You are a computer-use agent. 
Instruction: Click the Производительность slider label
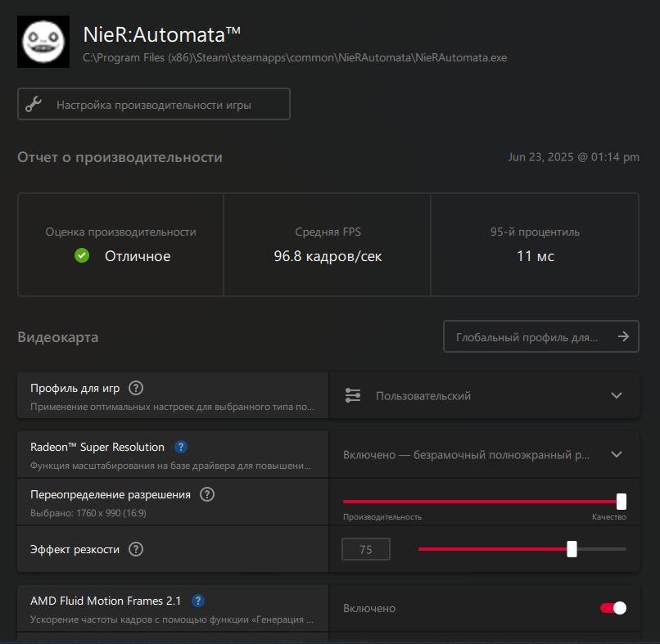382,516
